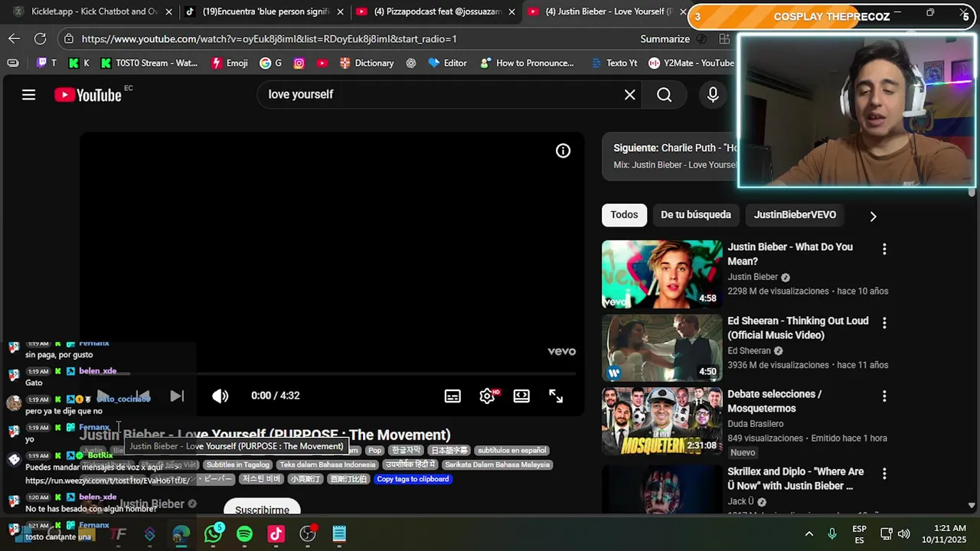Toggle theater mode in the player

521,396
